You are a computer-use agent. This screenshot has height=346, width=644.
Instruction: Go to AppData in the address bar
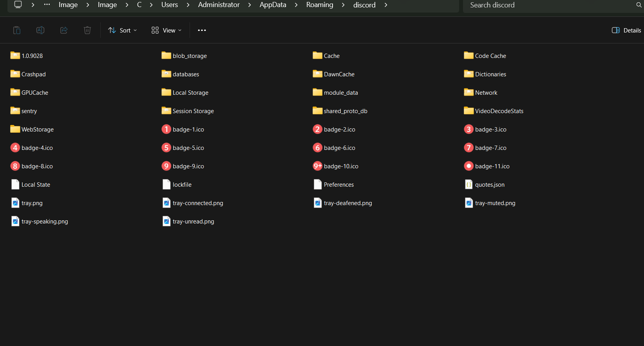(273, 5)
